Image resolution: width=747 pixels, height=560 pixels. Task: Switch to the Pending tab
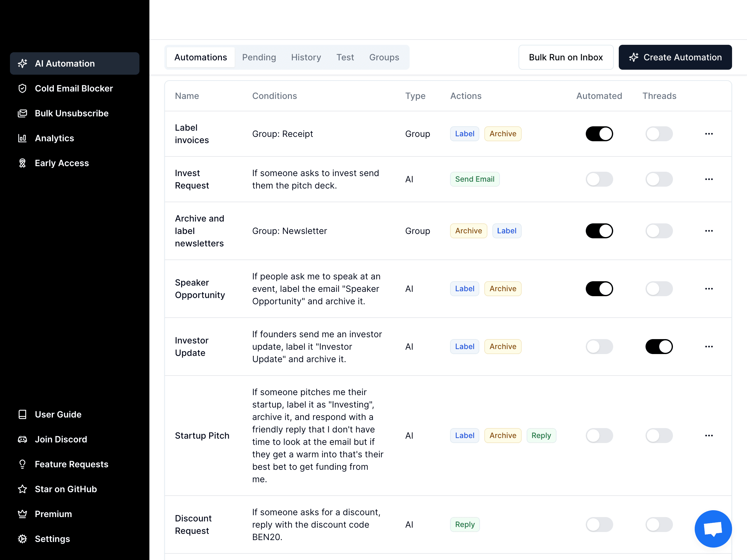(x=259, y=57)
